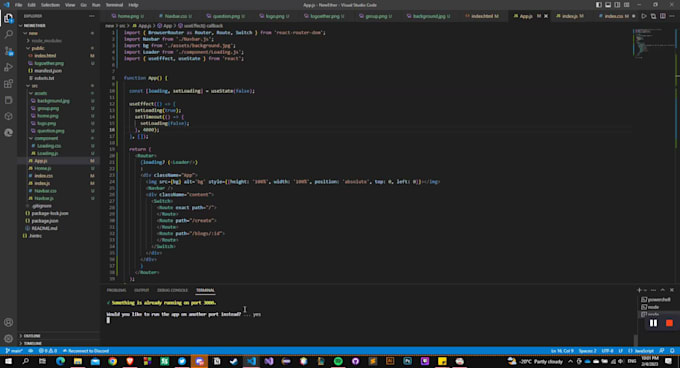Add a new terminal with the plus icon
Image resolution: width=680 pixels, height=368 pixels.
tap(639, 290)
